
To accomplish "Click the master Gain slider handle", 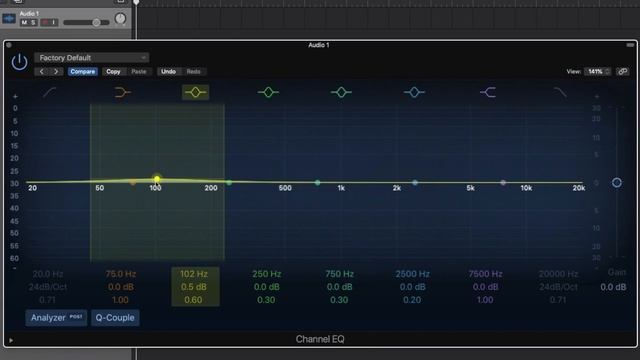I will (617, 182).
